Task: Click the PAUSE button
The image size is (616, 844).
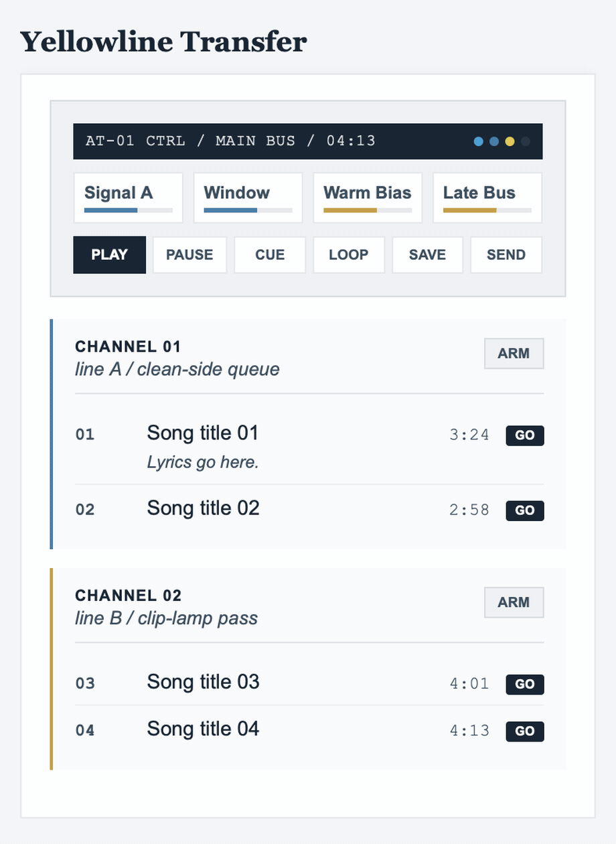Action: pos(189,255)
